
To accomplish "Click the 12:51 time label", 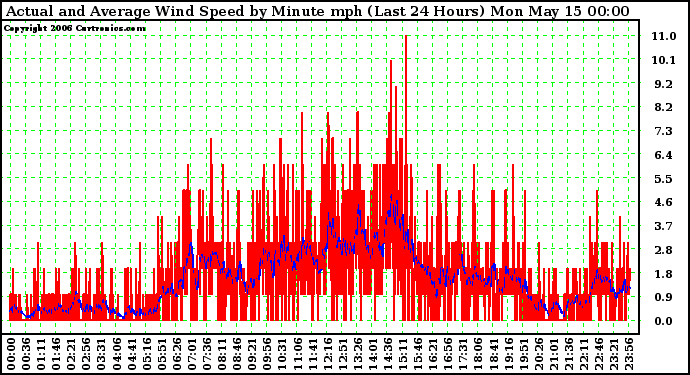I will pos(342,354).
